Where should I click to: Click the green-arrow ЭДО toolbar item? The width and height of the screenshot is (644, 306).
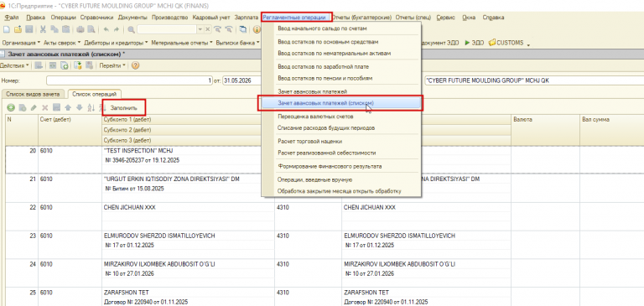[x=474, y=42]
